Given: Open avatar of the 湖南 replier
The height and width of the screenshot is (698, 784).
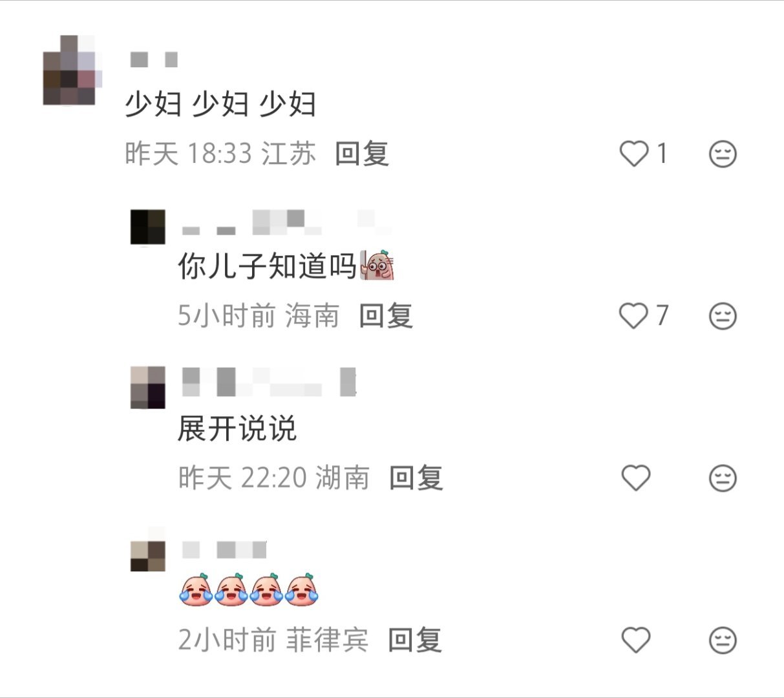Looking at the screenshot, I should (148, 388).
